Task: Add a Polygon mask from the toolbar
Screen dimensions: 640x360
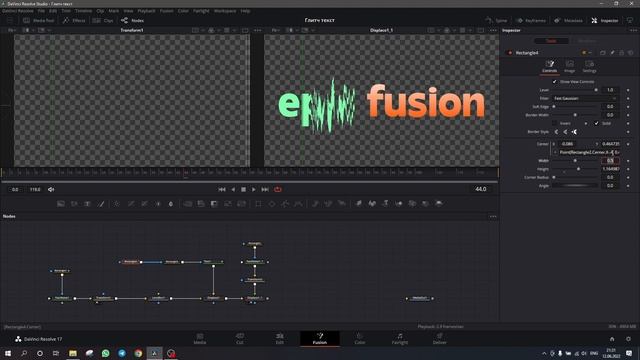Action: (x=285, y=203)
